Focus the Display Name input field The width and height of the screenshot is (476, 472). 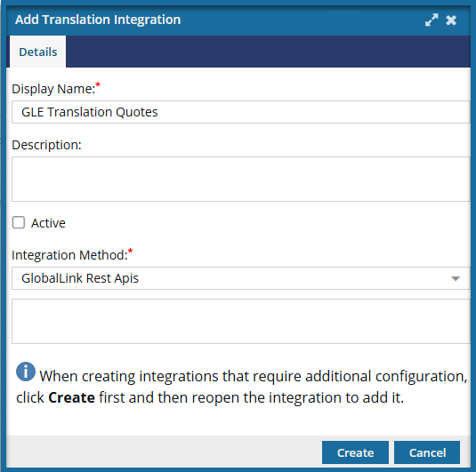241,112
